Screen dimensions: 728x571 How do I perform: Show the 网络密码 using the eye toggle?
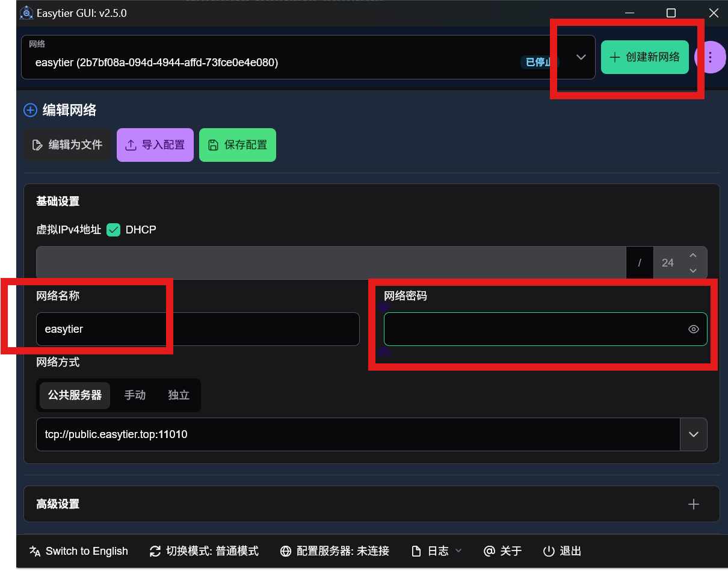(x=694, y=329)
